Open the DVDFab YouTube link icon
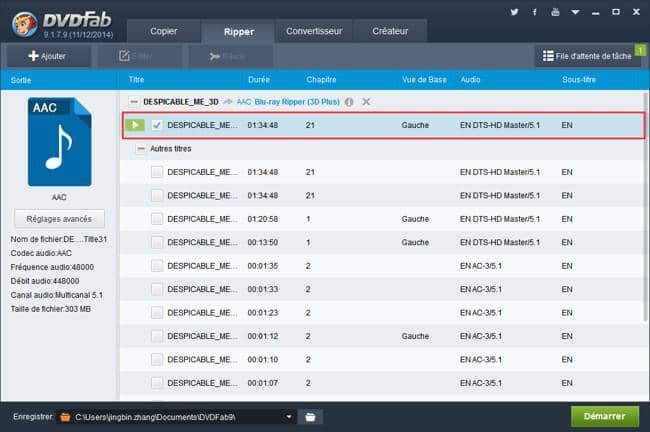 [555, 12]
